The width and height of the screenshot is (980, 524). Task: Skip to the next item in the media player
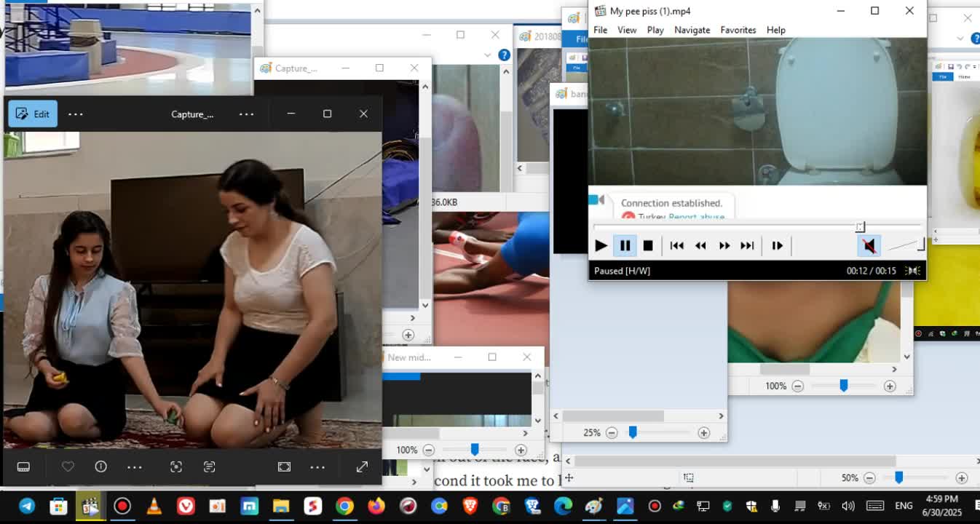(747, 246)
